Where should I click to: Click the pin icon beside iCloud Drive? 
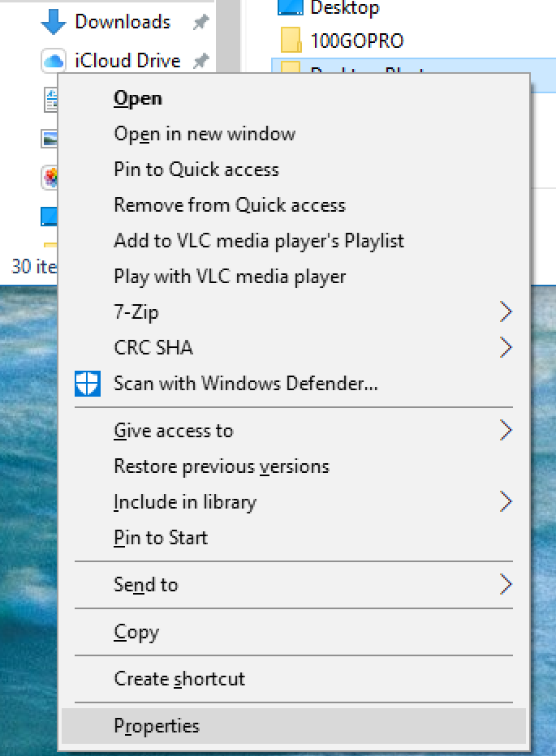coord(200,61)
